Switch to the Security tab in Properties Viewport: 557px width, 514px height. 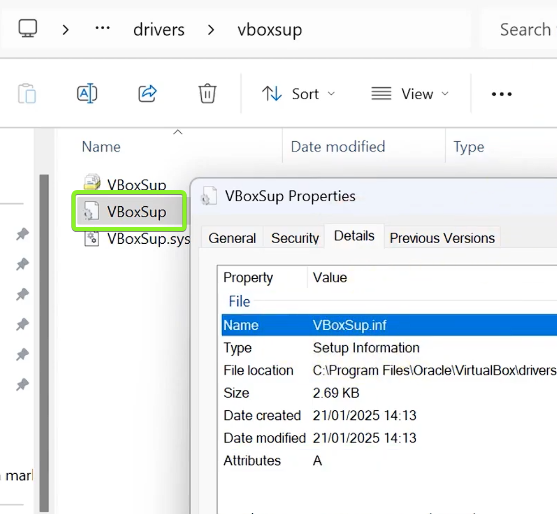pos(295,238)
